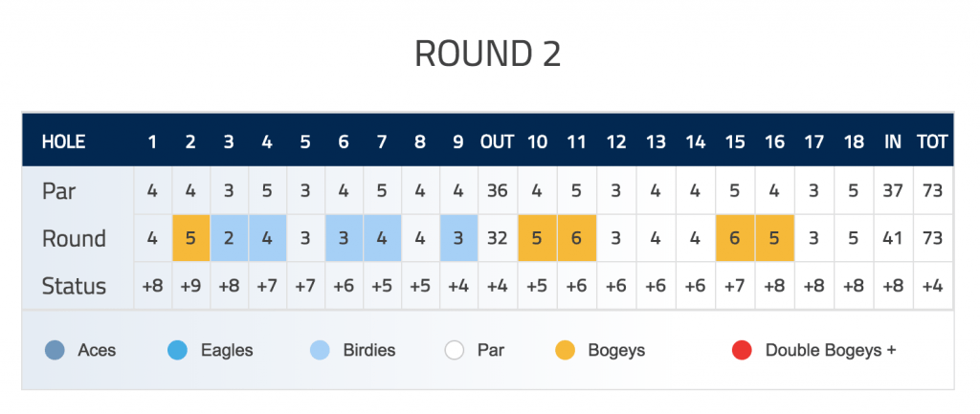Select the bogey score on hole 2
980x414 pixels.
191,238
